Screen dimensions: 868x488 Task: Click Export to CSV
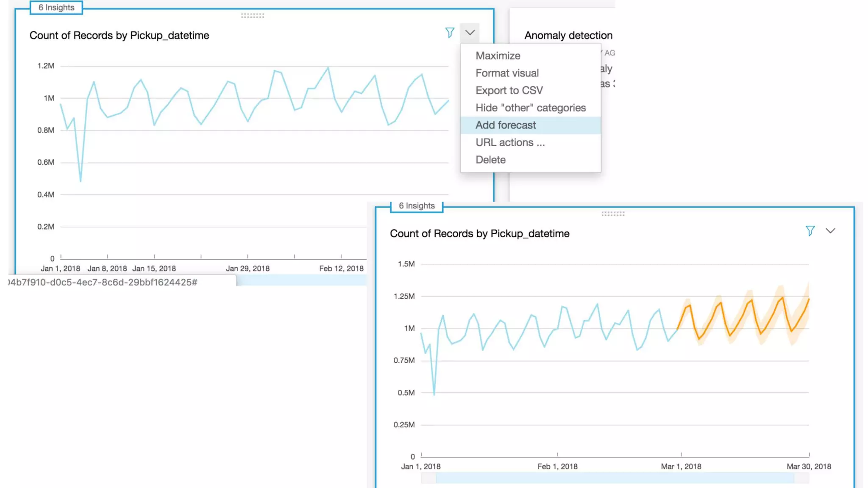tap(509, 90)
